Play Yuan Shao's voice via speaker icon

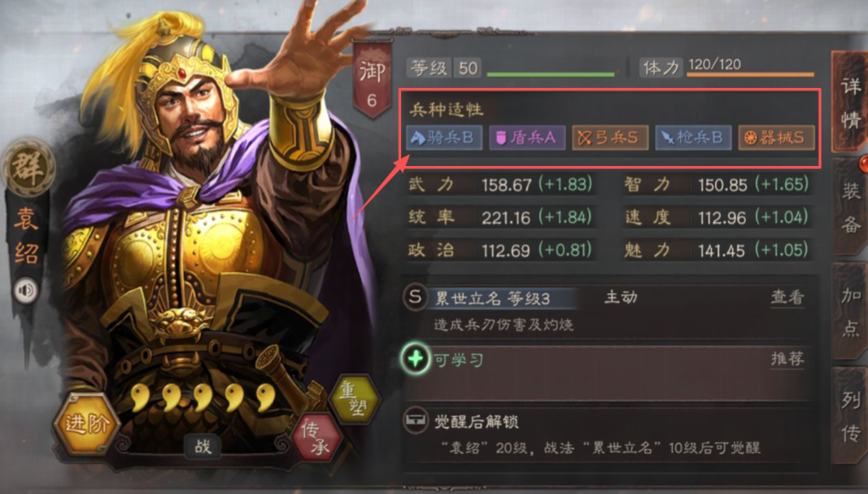26,291
